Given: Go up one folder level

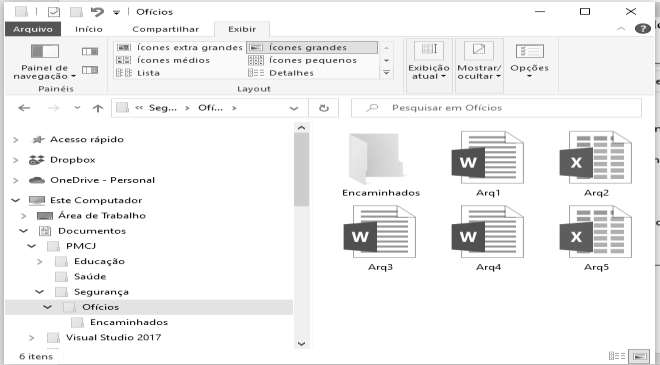Looking at the screenshot, I should 98,108.
